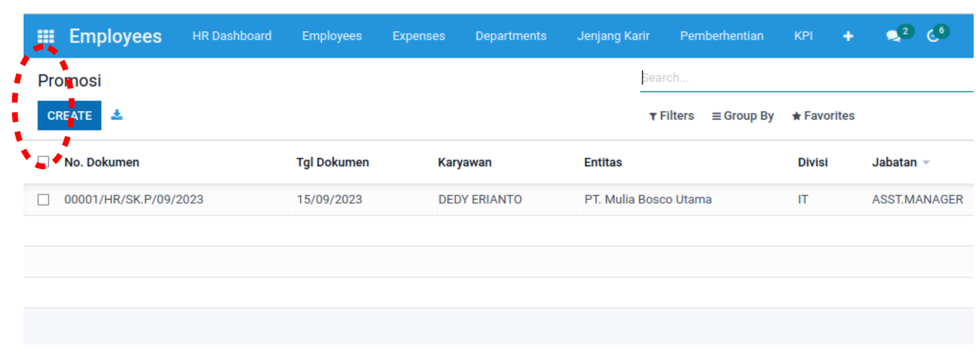Viewport: 980px width, 352px height.
Task: Open the HR Dashboard menu
Action: 232,36
